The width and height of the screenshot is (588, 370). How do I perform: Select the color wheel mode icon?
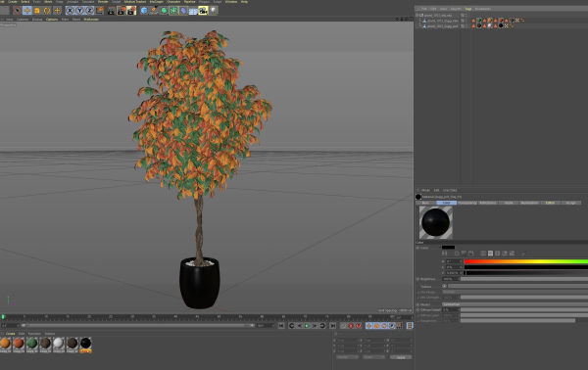[x=457, y=254]
